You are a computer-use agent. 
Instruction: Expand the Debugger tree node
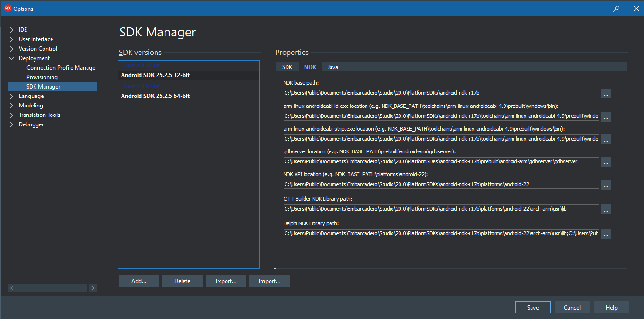(x=11, y=124)
